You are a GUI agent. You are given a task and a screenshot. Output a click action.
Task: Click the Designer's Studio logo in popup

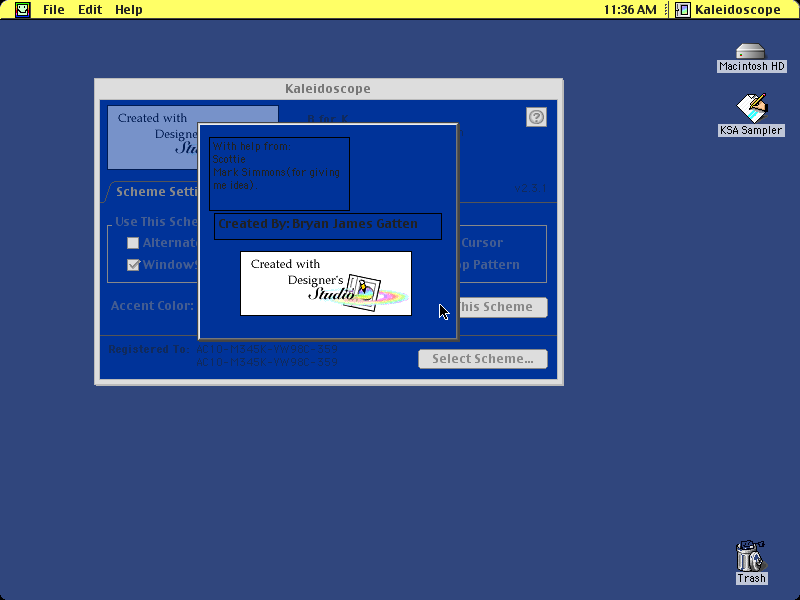pyautogui.click(x=326, y=284)
